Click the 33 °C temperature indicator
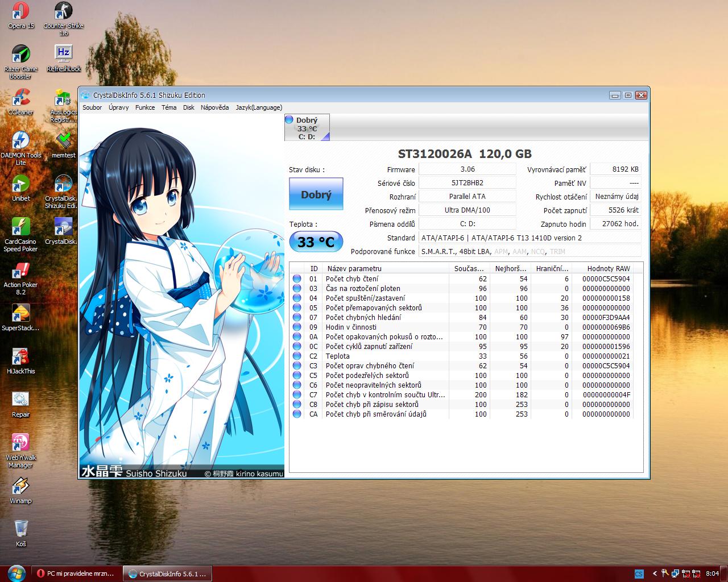The image size is (728, 582). [316, 242]
